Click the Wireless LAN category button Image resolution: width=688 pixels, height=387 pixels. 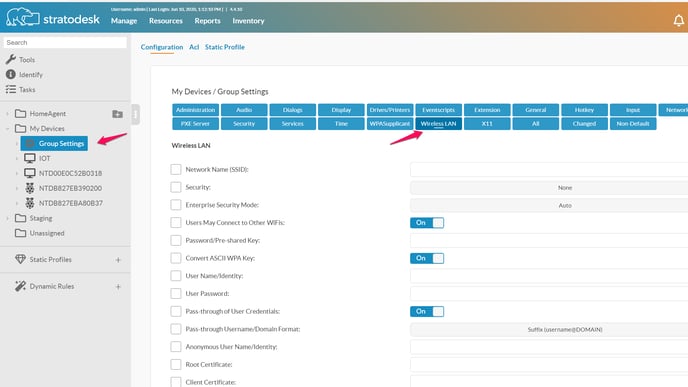438,124
